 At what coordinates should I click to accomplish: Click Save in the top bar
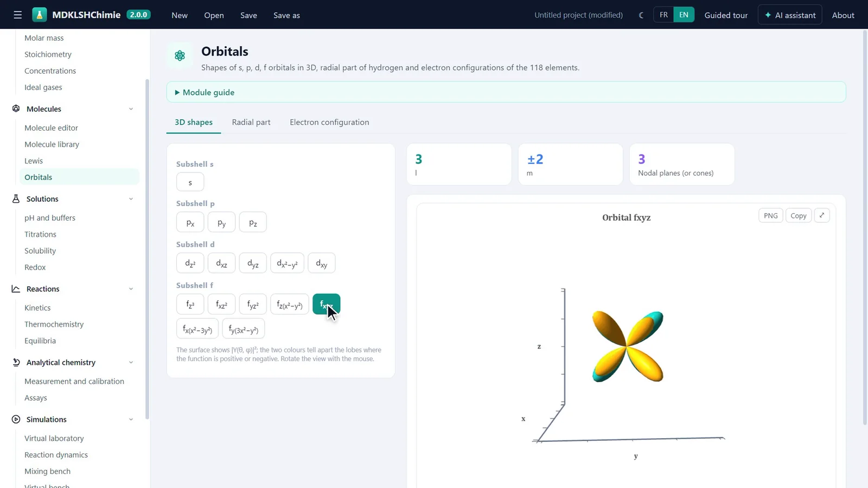248,15
